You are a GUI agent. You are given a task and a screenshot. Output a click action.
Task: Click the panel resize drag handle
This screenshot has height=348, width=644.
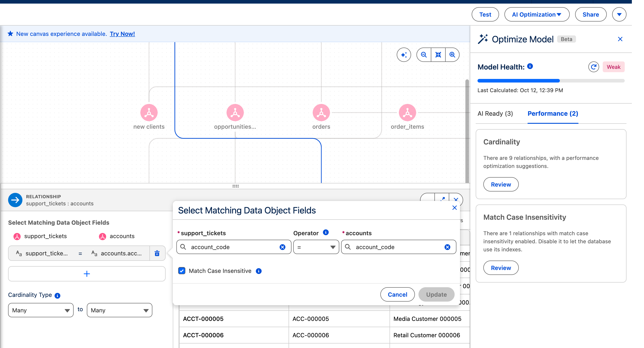coord(235,186)
